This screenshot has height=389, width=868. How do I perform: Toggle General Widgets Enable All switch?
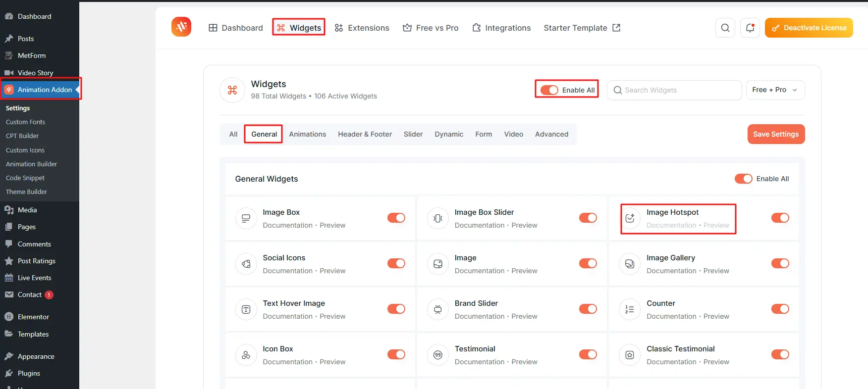coord(743,179)
